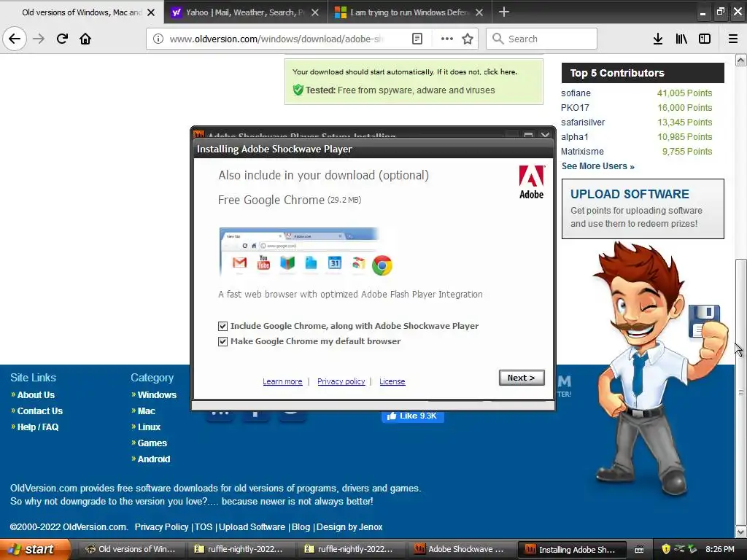The height and width of the screenshot is (560, 747).
Task: Open the TOS footer link
Action: point(204,527)
